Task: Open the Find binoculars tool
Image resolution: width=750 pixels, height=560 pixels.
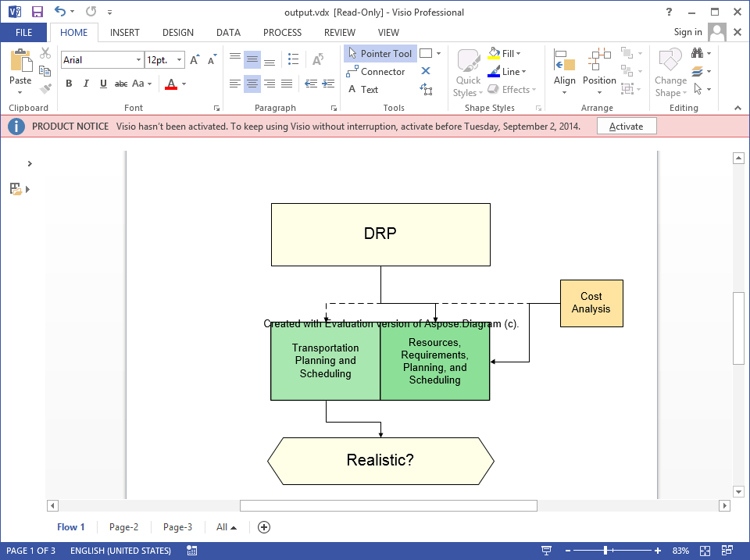Action: tap(698, 53)
